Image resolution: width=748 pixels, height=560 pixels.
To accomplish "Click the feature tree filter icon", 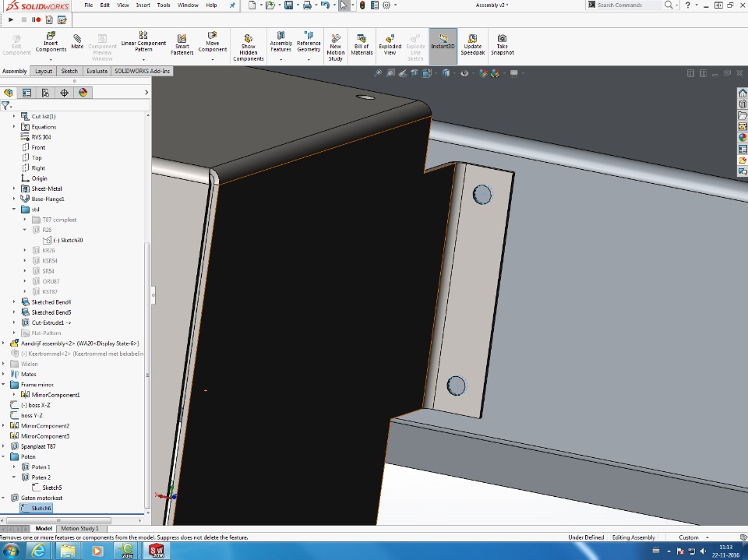I will tap(5, 105).
